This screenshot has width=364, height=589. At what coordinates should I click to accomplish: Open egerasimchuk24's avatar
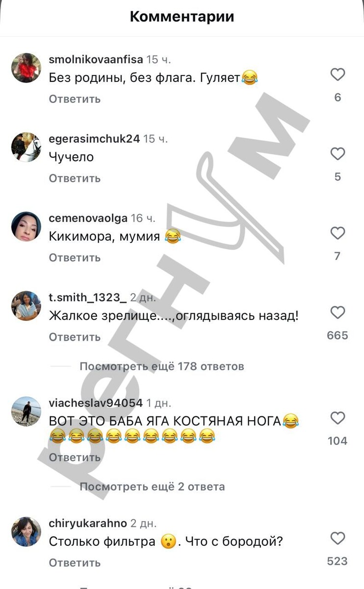26,147
